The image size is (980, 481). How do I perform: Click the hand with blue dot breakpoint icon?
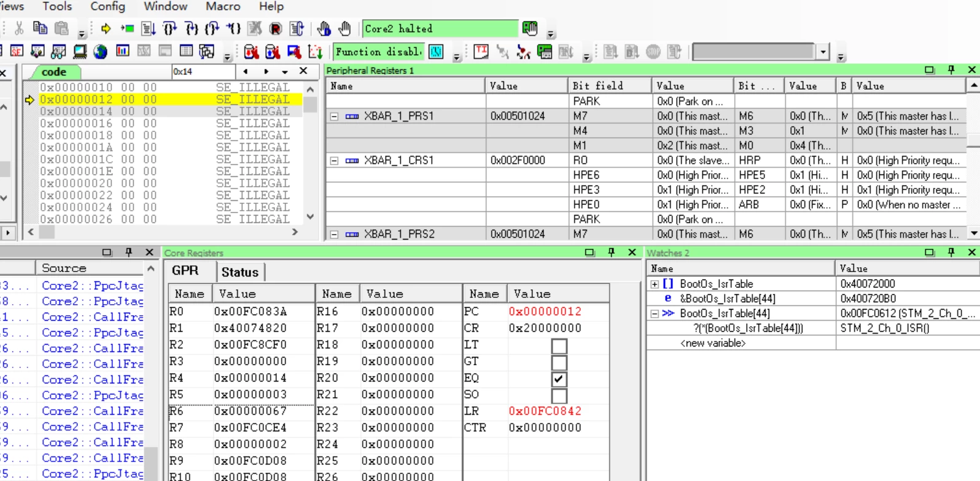point(324,28)
